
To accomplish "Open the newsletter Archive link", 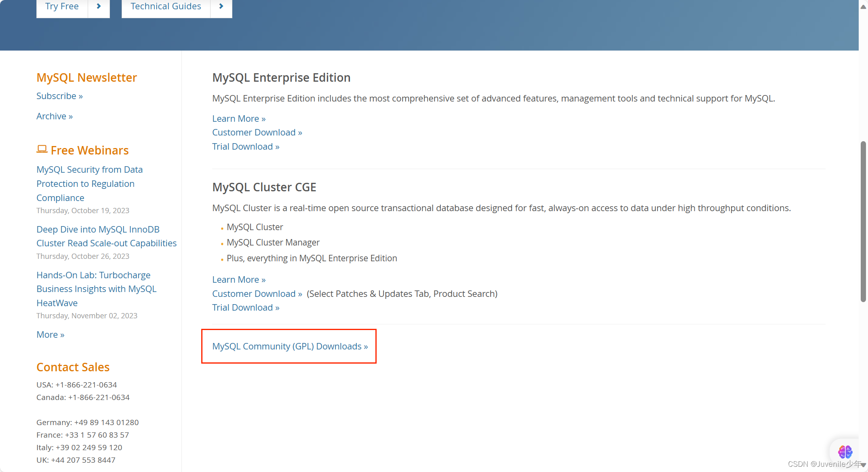I will click(55, 116).
